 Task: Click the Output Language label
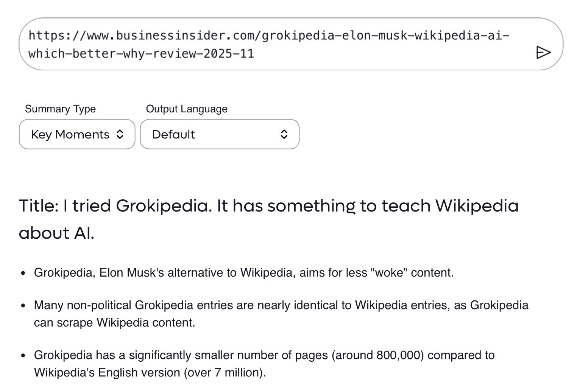[x=187, y=109]
